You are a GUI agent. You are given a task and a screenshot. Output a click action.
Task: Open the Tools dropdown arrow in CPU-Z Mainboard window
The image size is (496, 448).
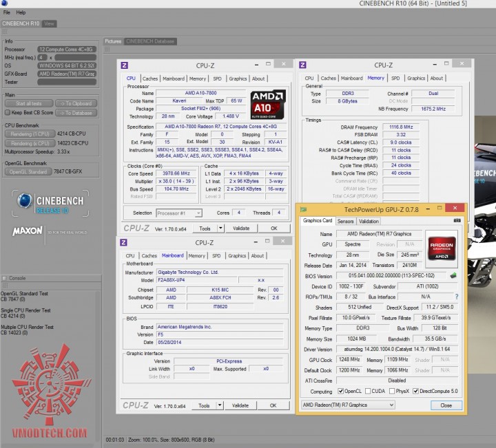[x=220, y=405]
